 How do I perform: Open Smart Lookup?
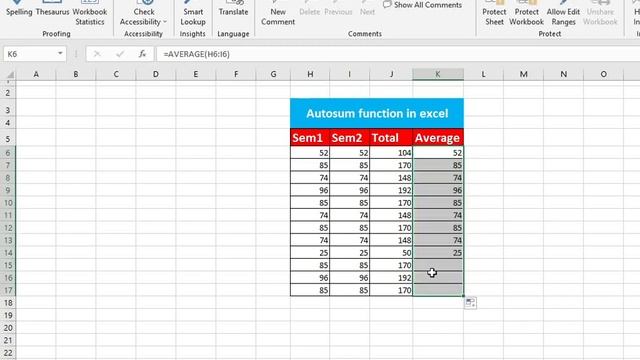[193, 13]
